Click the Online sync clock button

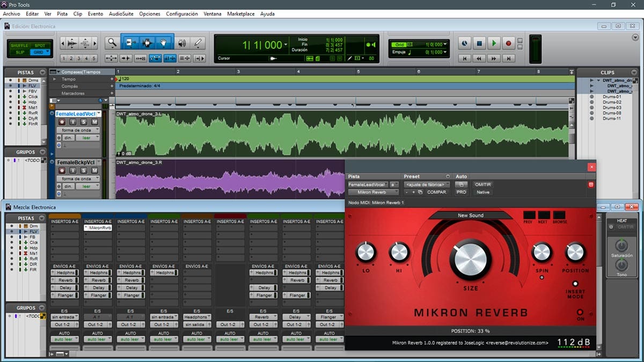[465, 43]
